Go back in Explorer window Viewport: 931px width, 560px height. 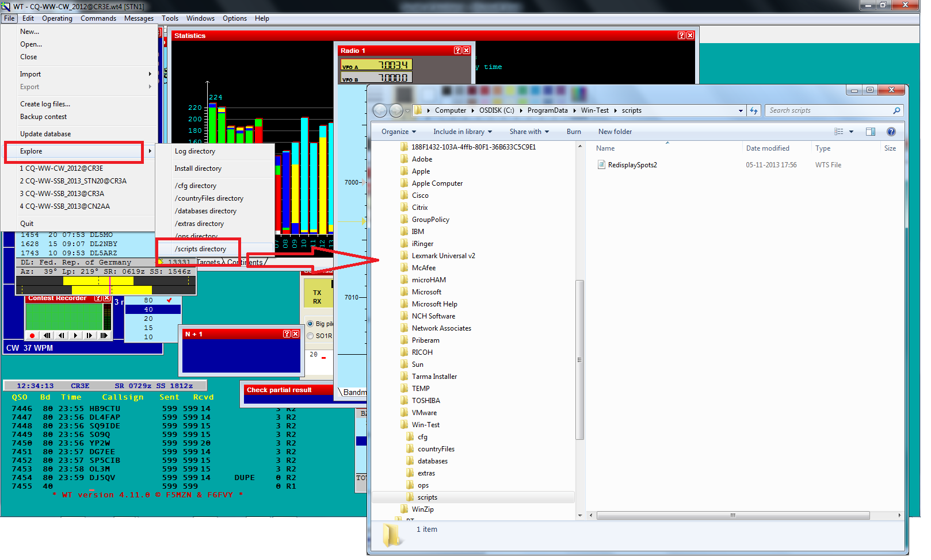tap(380, 110)
